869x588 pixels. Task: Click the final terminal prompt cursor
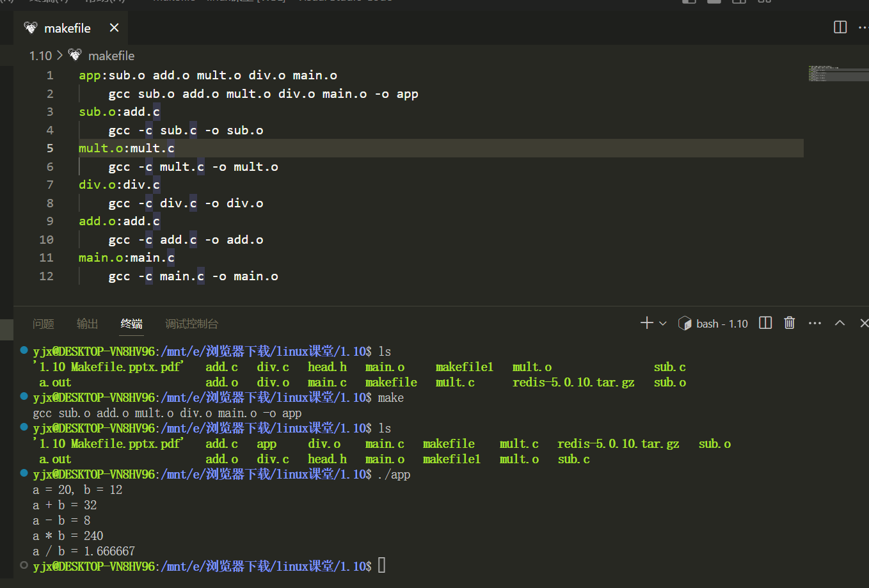click(381, 566)
